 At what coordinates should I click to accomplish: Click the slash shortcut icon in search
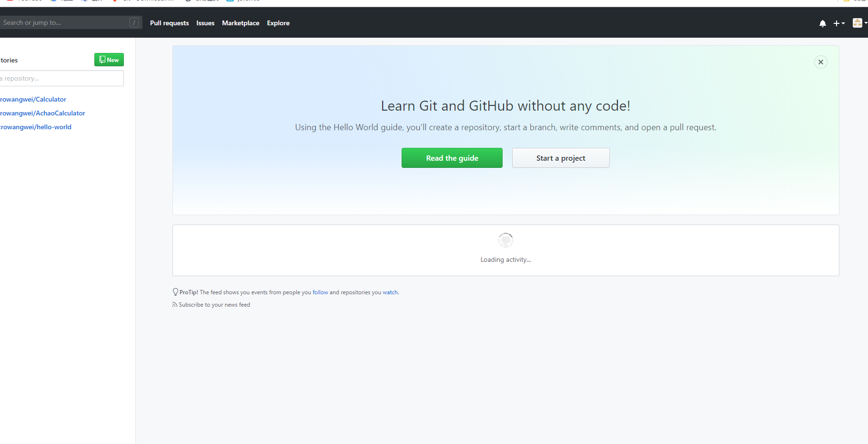[x=134, y=22]
